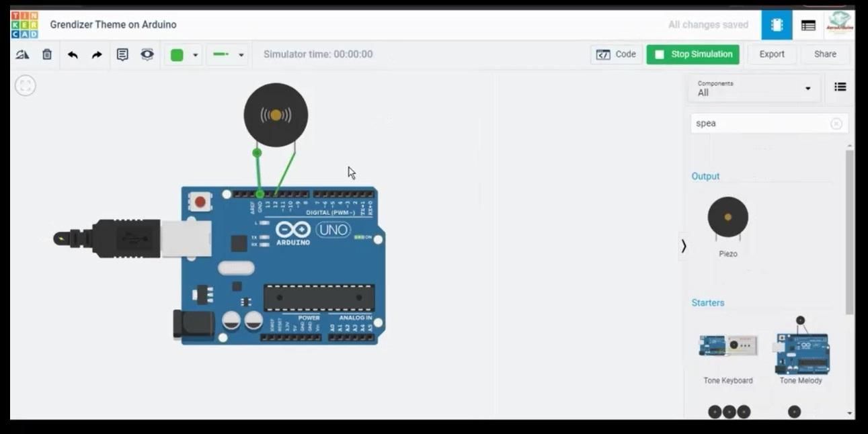868x434 pixels.
Task: Click the keypad/list icon next to All changes saved
Action: (x=808, y=24)
